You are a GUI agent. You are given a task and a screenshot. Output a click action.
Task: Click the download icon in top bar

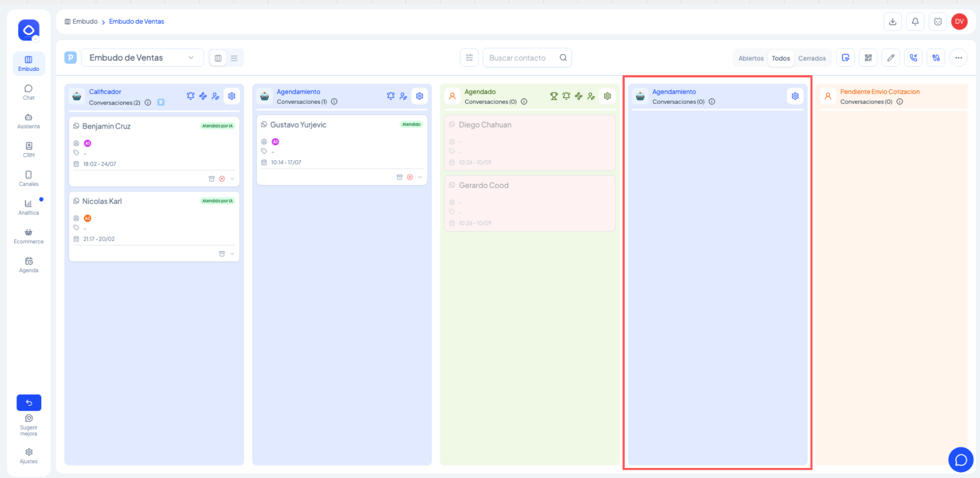pyautogui.click(x=893, y=22)
